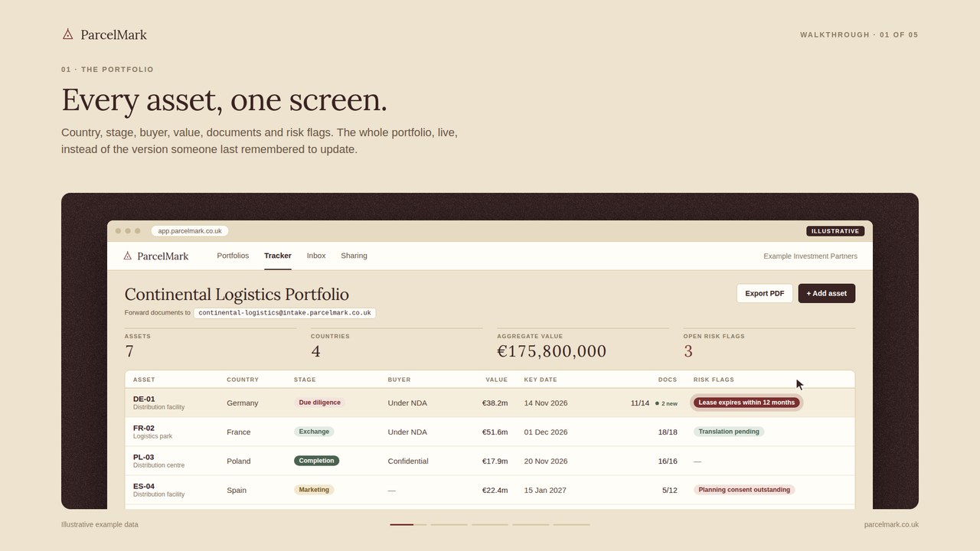This screenshot has width=980, height=551.
Task: Sort by the Value column header
Action: point(496,380)
